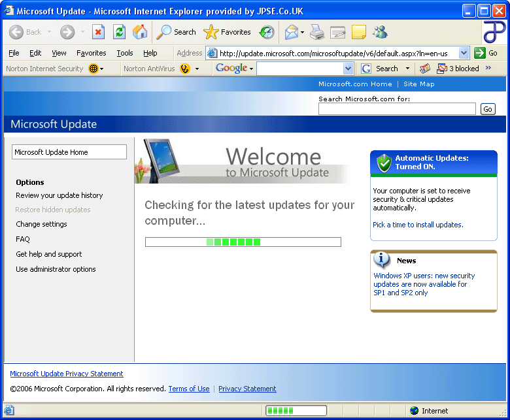Click the JPSE branded logo at top right
This screenshot has height=420, width=510.
click(x=494, y=32)
